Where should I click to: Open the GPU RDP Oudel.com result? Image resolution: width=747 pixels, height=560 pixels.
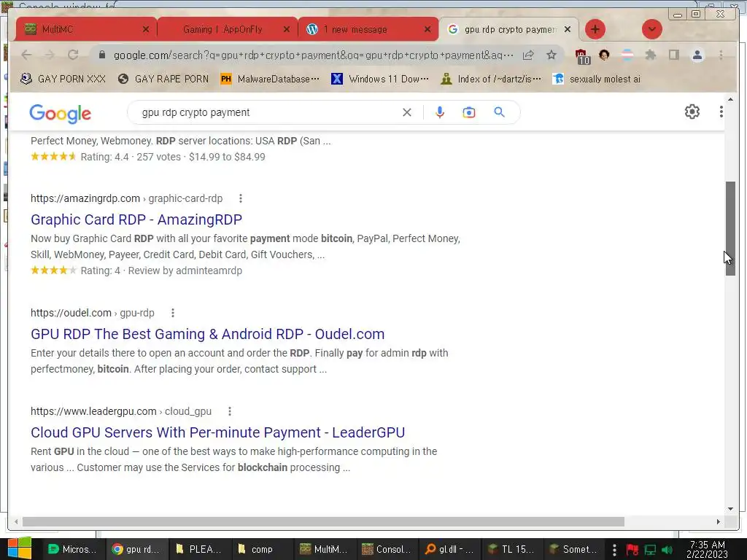(x=207, y=334)
